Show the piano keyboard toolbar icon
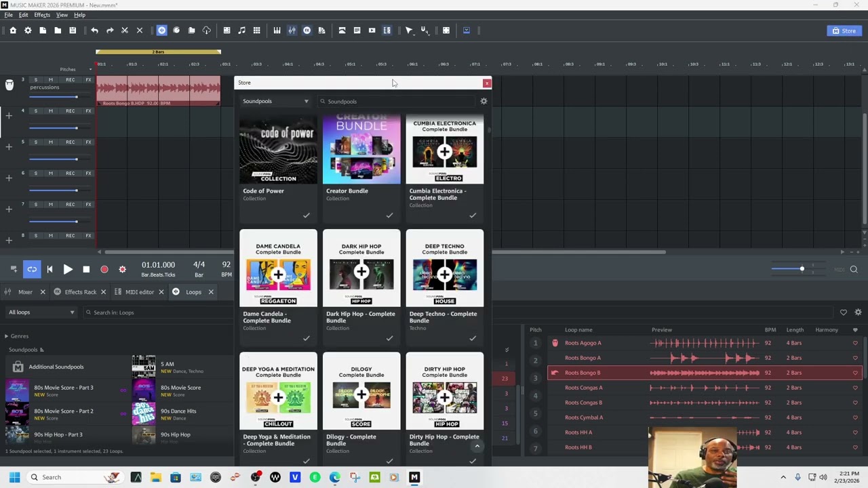The height and width of the screenshot is (488, 868). 277,30
